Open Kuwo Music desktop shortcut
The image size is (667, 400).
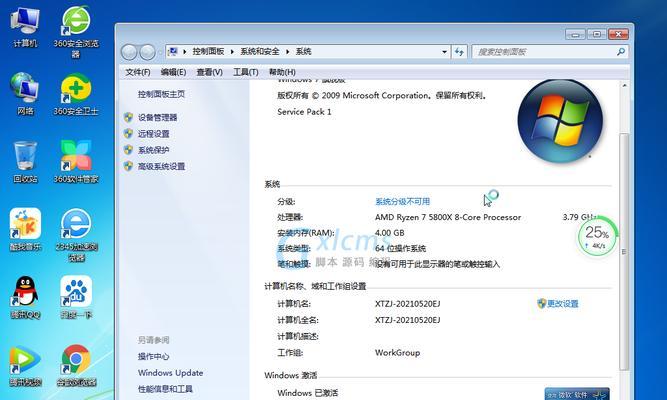click(x=25, y=230)
